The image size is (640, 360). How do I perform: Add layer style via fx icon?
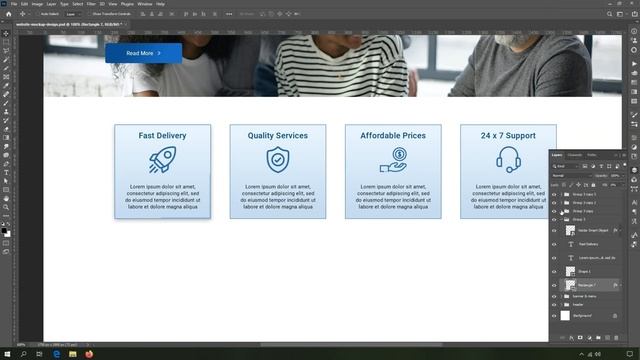(x=571, y=338)
